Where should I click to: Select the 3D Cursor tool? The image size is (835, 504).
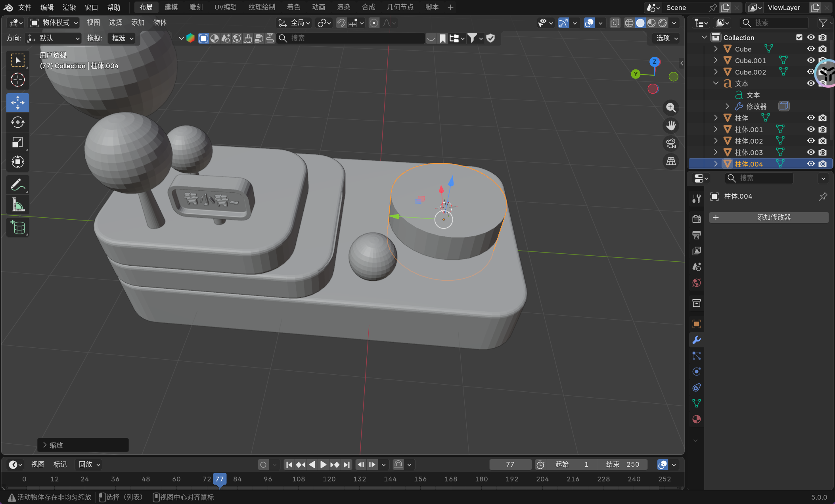[x=18, y=80]
